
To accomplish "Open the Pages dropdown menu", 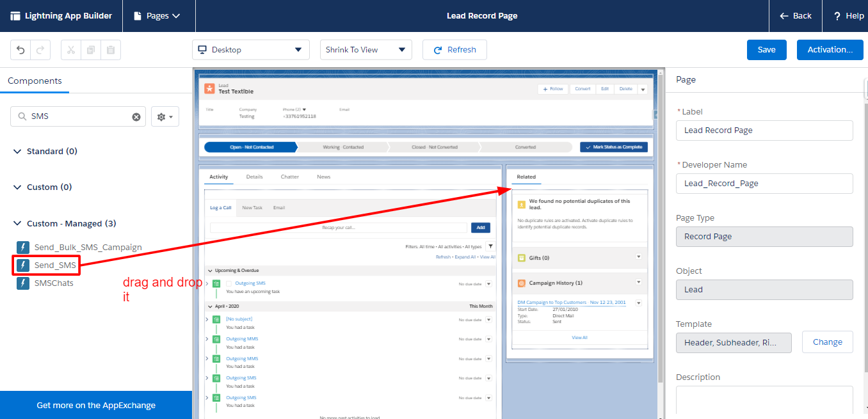I will (x=157, y=16).
